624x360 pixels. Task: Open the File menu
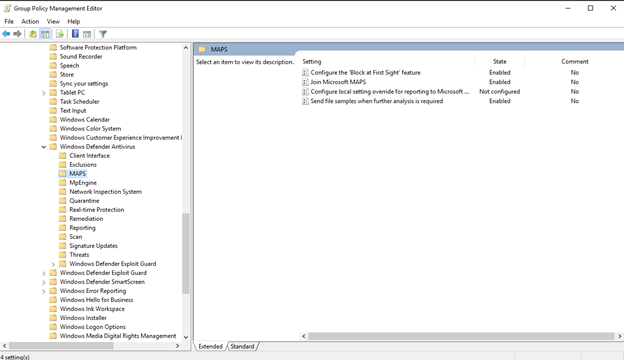[x=9, y=21]
